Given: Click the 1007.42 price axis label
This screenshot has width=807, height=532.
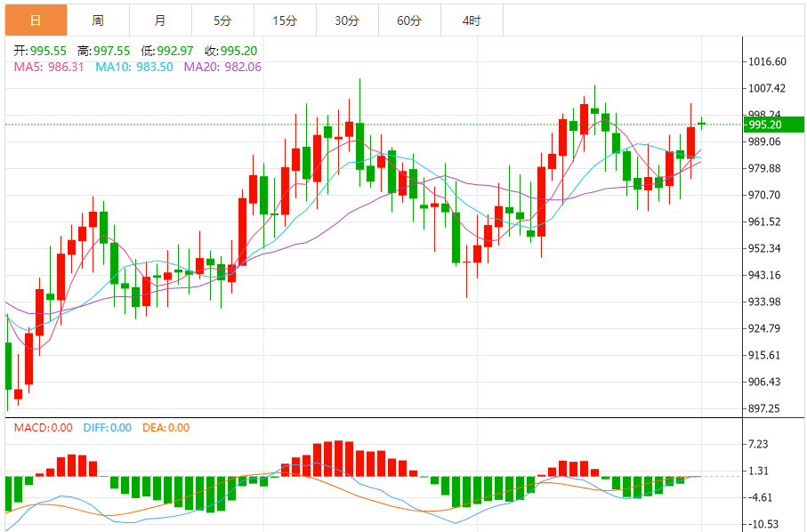Looking at the screenshot, I should [x=767, y=88].
